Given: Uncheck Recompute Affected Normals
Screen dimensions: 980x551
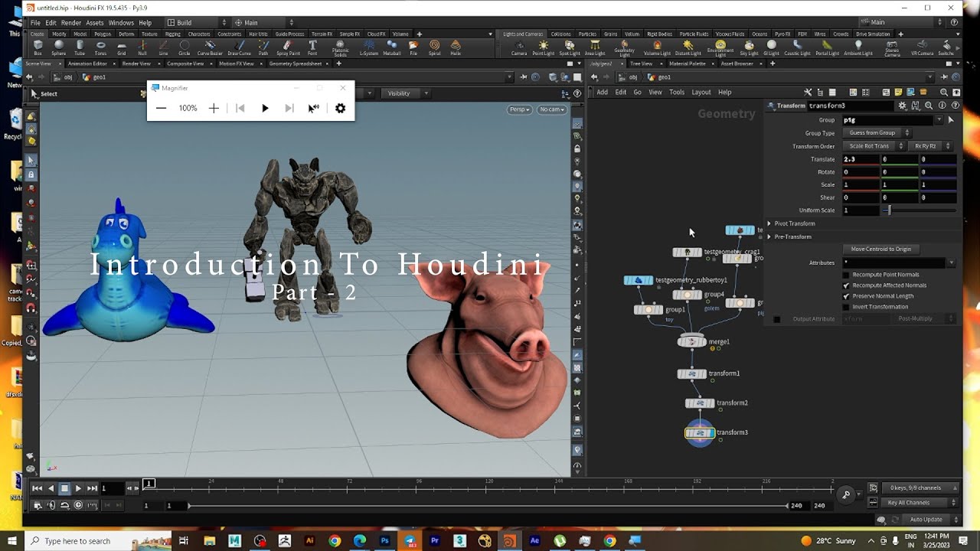Looking at the screenshot, I should (x=846, y=285).
